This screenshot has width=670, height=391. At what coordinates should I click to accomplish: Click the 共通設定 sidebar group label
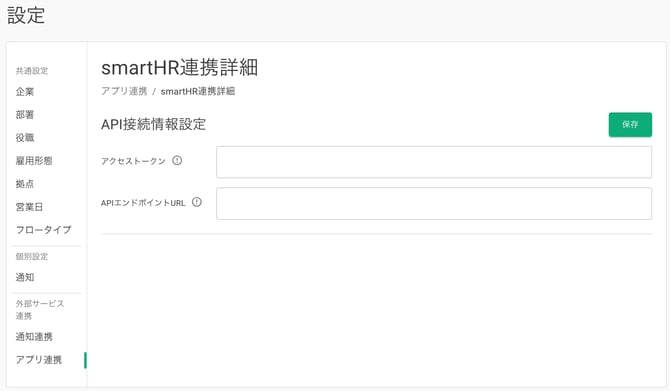[32, 71]
